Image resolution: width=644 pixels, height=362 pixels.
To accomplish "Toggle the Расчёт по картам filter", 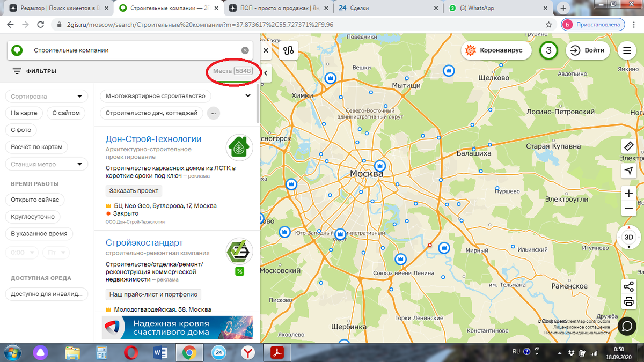I will click(36, 147).
